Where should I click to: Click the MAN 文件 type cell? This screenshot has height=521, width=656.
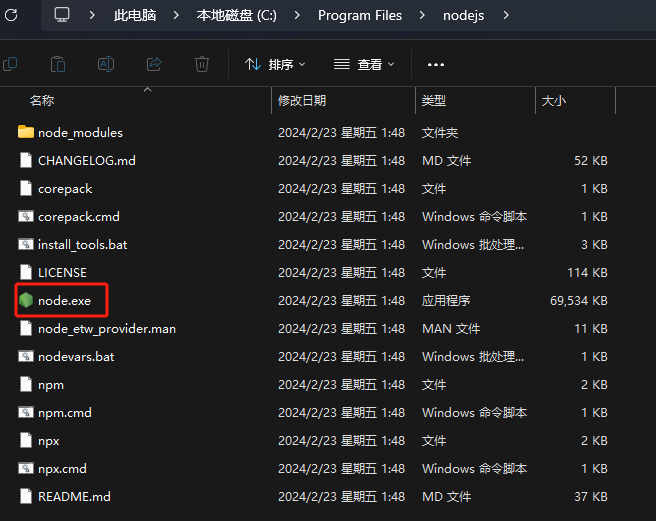coord(451,329)
